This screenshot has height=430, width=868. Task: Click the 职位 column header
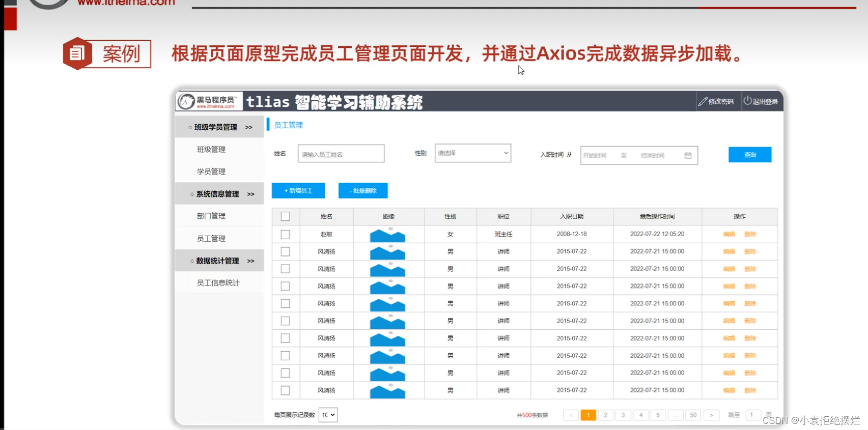[x=503, y=216]
